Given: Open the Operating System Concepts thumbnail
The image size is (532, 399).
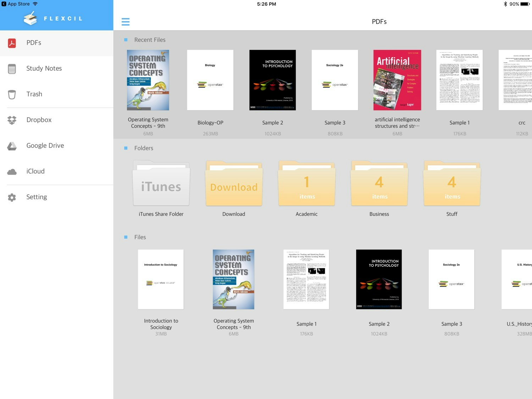Looking at the screenshot, I should click(x=148, y=80).
